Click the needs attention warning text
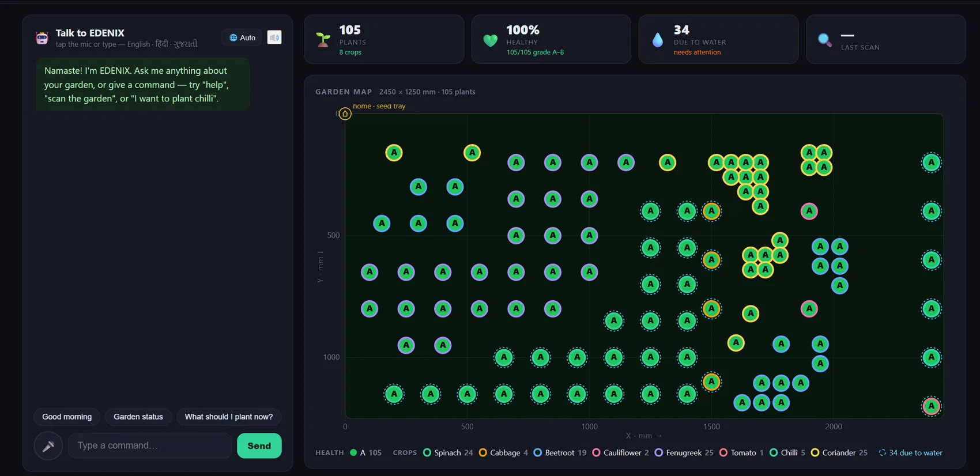 pos(697,52)
